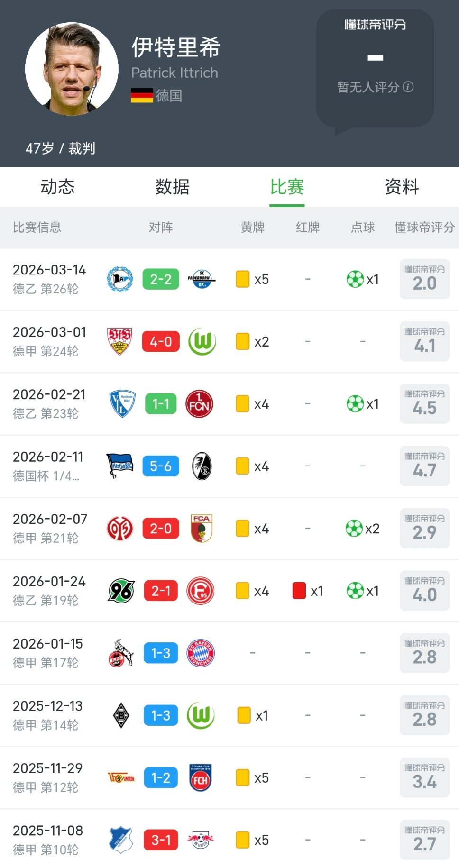Tap the Bayern München club crest
This screenshot has width=459, height=868.
point(201,653)
